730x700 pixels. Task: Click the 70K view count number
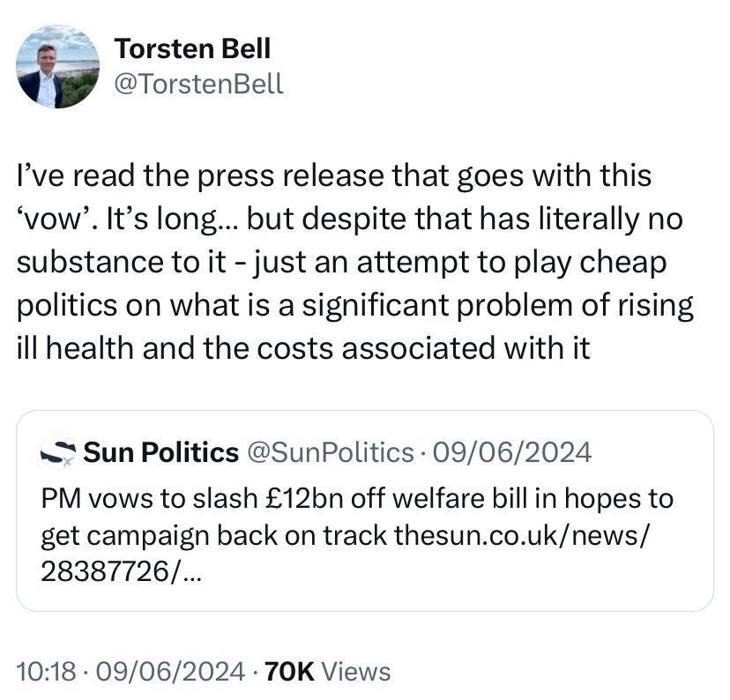(x=289, y=671)
